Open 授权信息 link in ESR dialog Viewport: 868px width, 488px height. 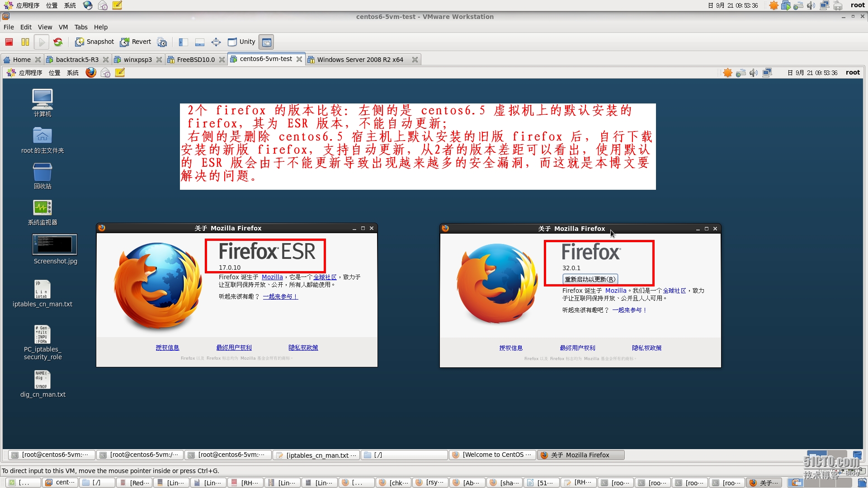(x=167, y=347)
